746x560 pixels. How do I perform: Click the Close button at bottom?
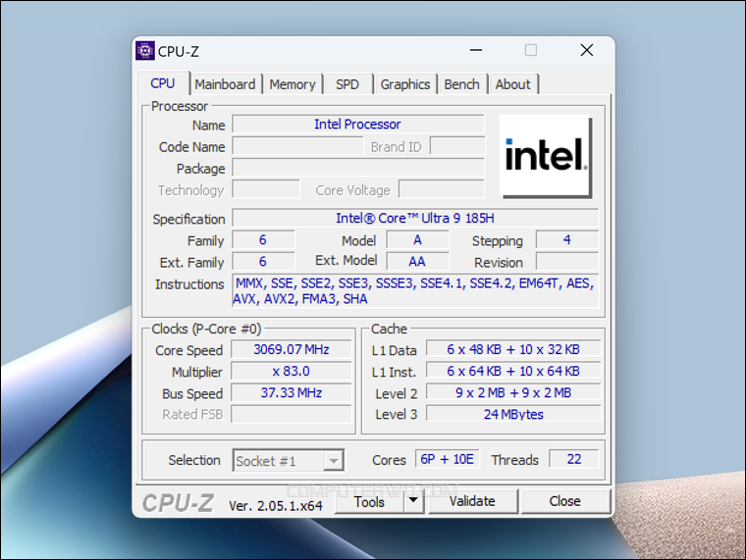[565, 501]
